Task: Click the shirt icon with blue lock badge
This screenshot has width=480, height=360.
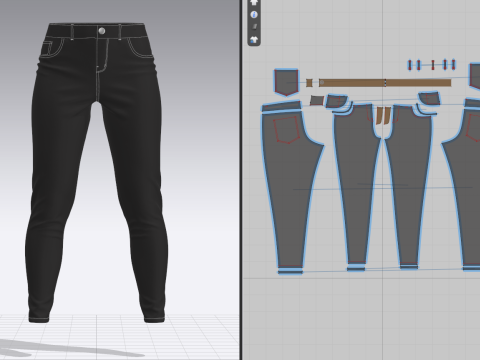Action: pos(254,40)
